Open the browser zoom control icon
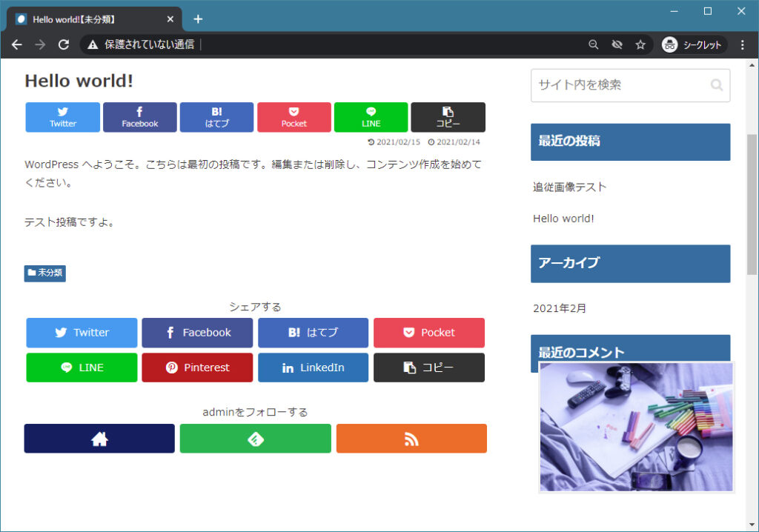 tap(594, 45)
